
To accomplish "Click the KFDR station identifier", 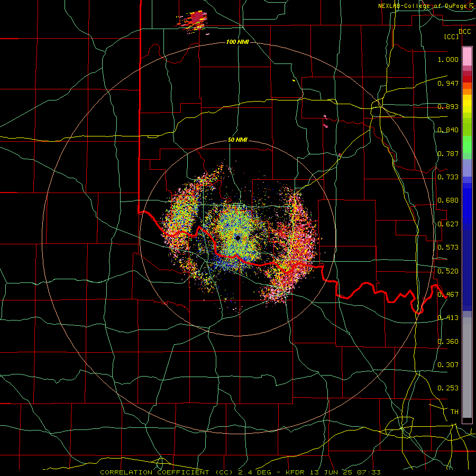I will click(295, 472).
